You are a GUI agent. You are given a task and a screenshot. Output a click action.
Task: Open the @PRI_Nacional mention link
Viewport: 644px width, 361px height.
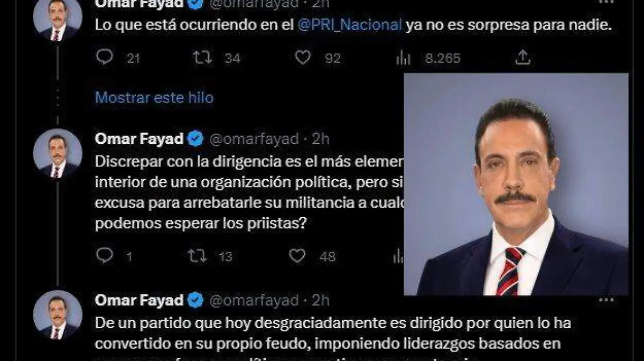pyautogui.click(x=349, y=25)
